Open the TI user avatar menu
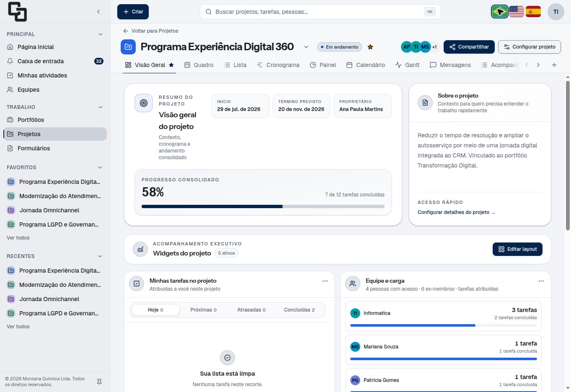 [556, 12]
